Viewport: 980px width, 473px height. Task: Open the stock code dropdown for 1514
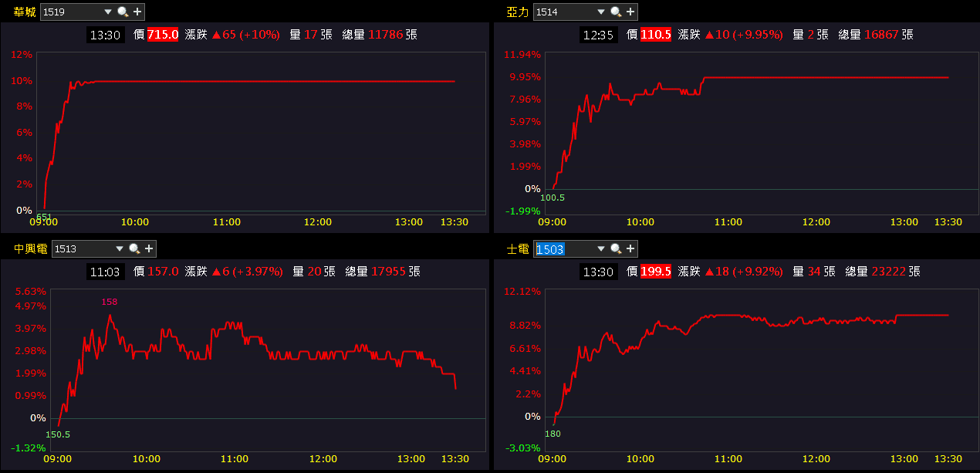[600, 12]
